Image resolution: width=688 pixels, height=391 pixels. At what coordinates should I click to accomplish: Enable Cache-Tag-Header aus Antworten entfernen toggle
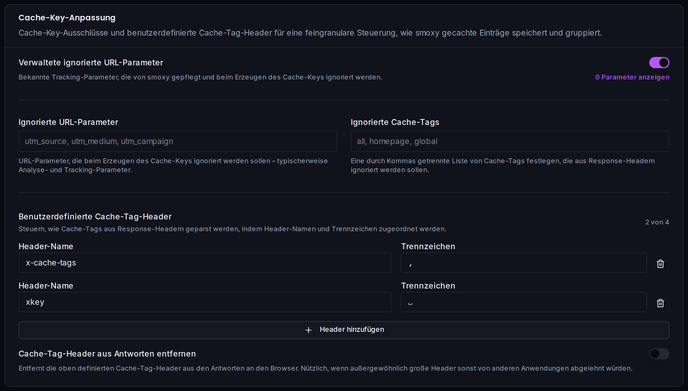pos(659,354)
